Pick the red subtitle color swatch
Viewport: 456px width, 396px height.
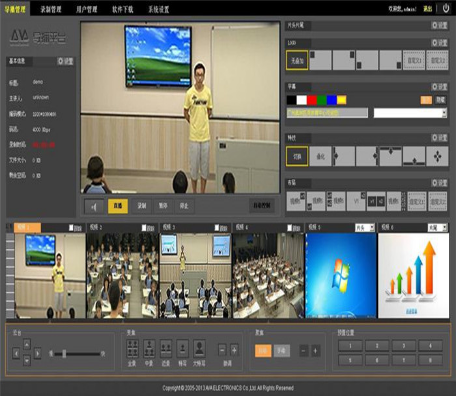[x=312, y=100]
